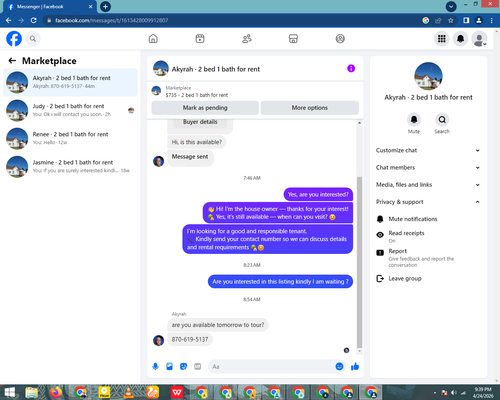Toggle Read receipts setting
The width and height of the screenshot is (500, 400).
428,236
